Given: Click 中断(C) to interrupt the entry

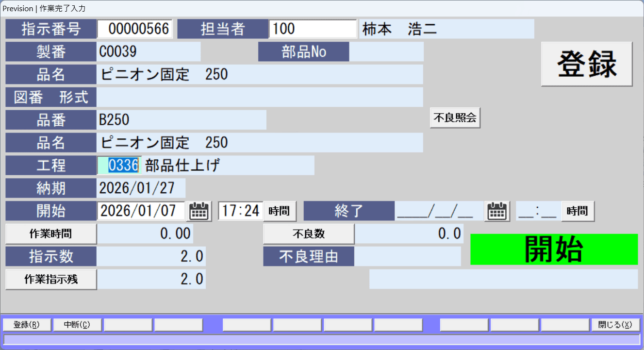Looking at the screenshot, I should pyautogui.click(x=78, y=324).
